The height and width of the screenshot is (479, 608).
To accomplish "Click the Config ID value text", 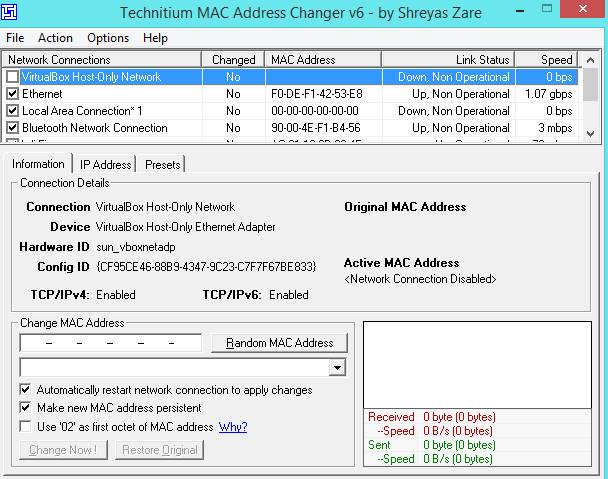I will 206,267.
